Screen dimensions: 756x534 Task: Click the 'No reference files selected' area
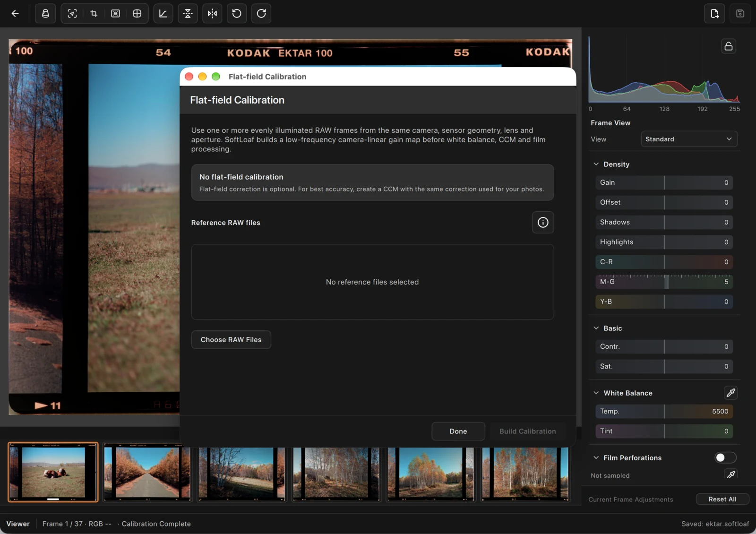tap(372, 282)
